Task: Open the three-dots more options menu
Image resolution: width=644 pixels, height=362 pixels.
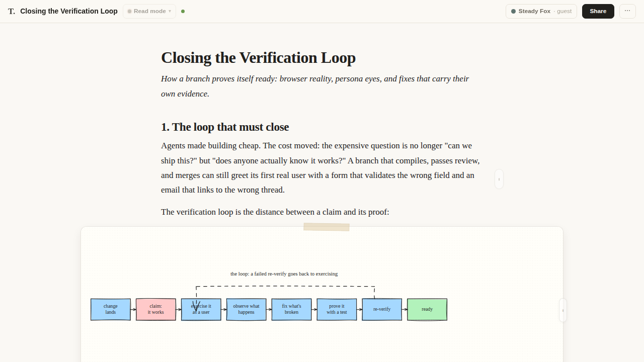Action: pos(627,11)
